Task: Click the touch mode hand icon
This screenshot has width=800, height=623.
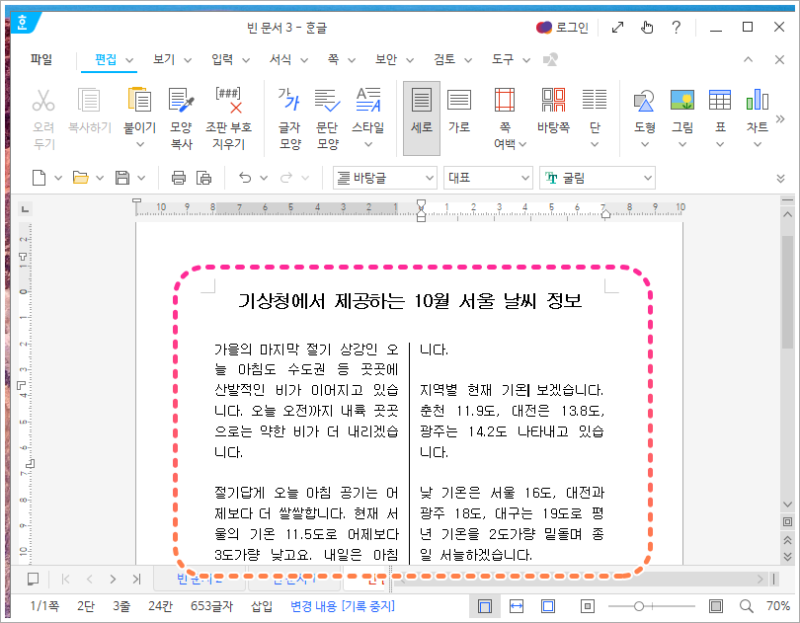Action: pyautogui.click(x=647, y=27)
